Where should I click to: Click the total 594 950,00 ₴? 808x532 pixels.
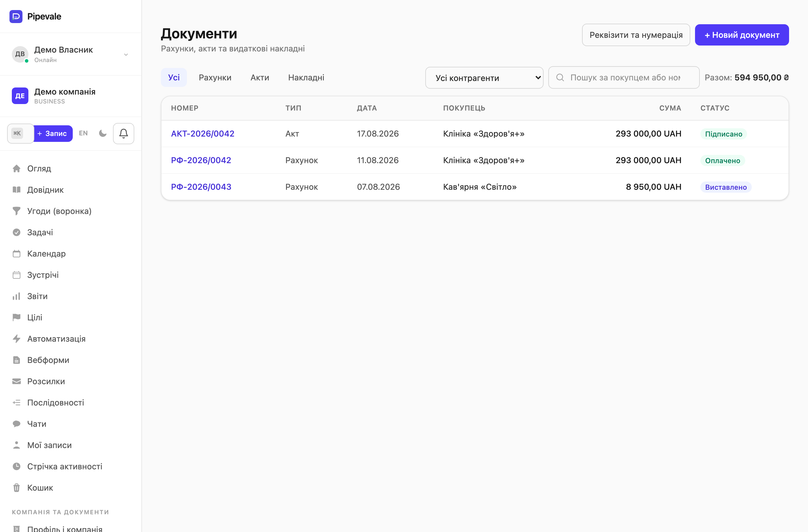(762, 78)
